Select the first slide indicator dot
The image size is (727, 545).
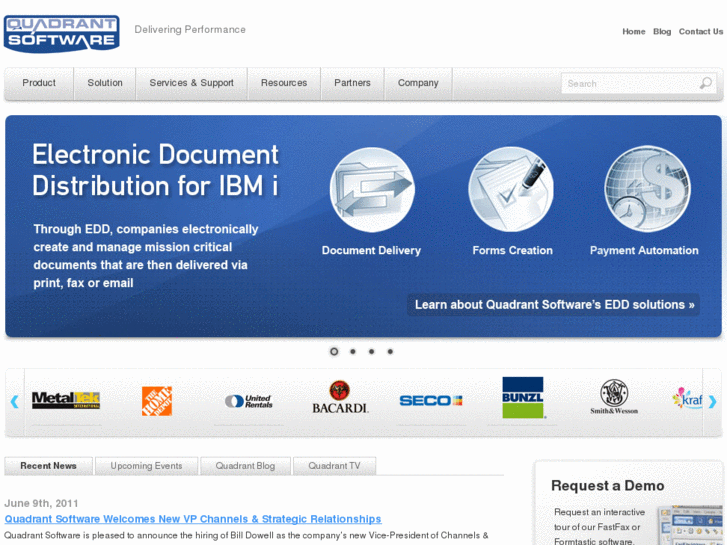(334, 352)
